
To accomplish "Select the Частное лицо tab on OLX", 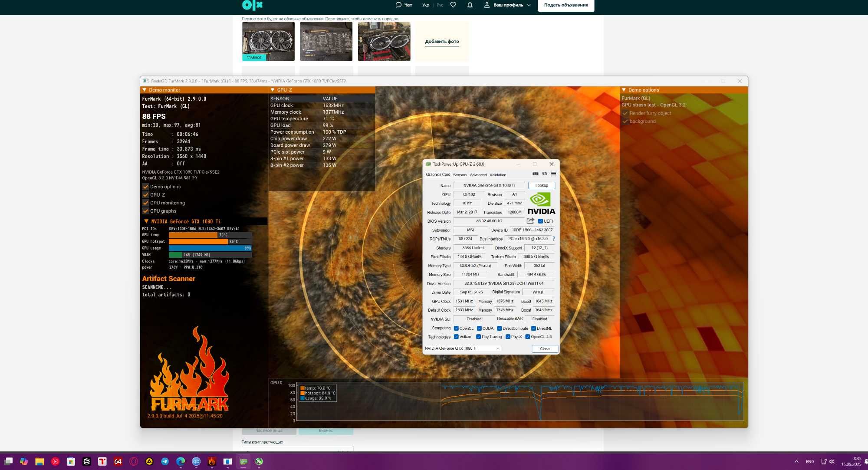I will click(269, 431).
